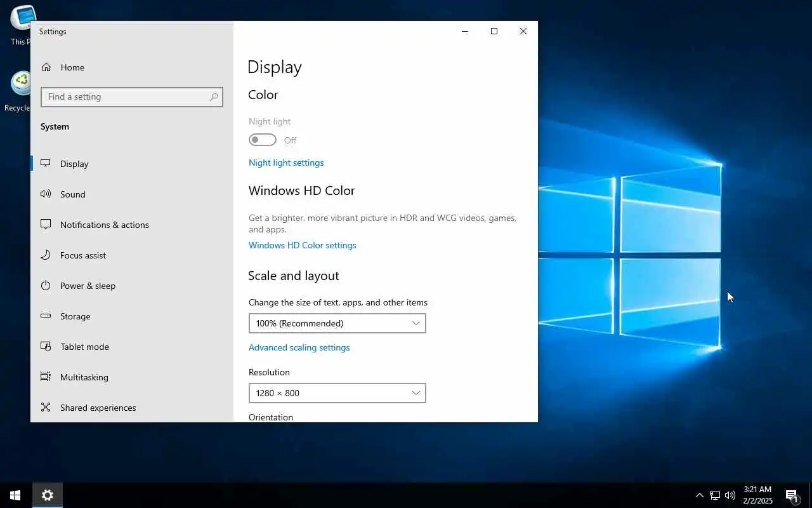Screen dimensions: 812x508
Task: Open the Resolution 1280 × 800 dropdown
Action: pos(337,393)
